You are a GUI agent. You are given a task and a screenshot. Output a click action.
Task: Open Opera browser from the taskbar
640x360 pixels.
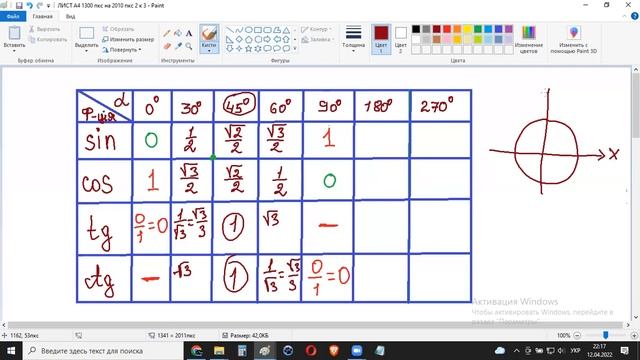[x=311, y=351]
